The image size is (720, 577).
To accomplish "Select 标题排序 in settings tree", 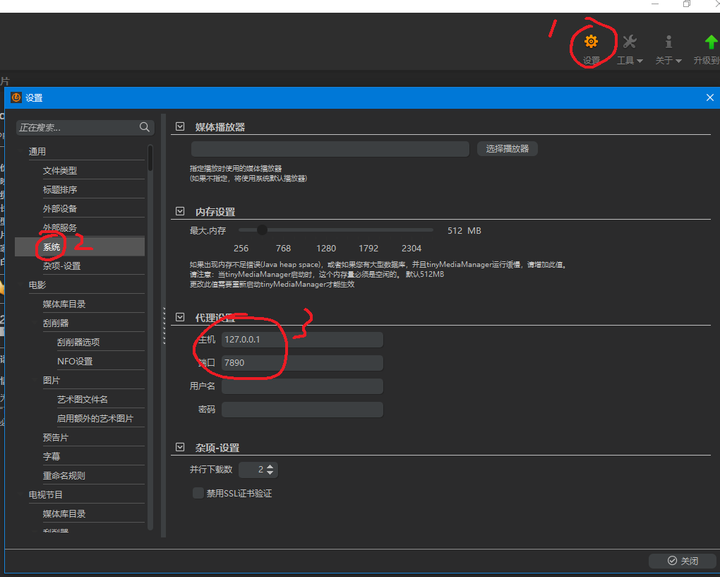I will (60, 190).
